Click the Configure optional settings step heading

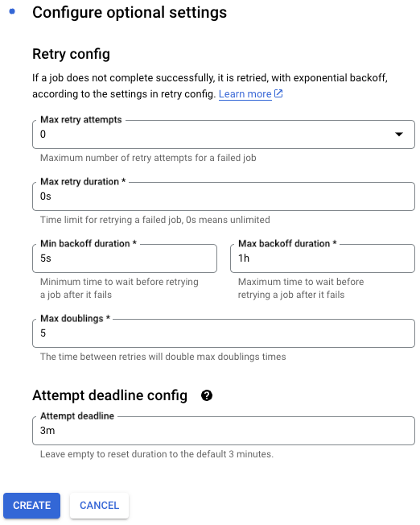[130, 12]
